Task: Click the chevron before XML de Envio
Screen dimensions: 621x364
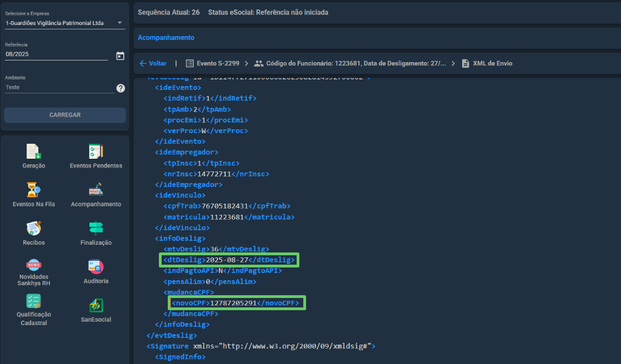Action: point(453,63)
